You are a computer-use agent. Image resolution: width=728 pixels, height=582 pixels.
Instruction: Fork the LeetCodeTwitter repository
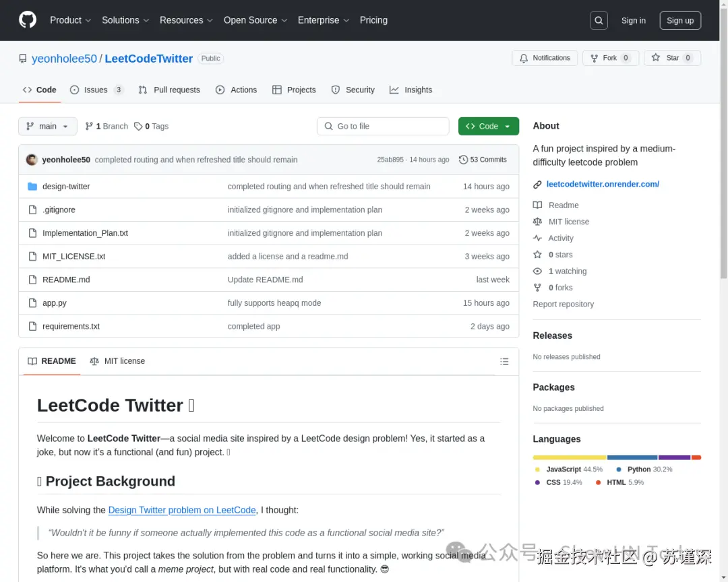pyautogui.click(x=611, y=58)
